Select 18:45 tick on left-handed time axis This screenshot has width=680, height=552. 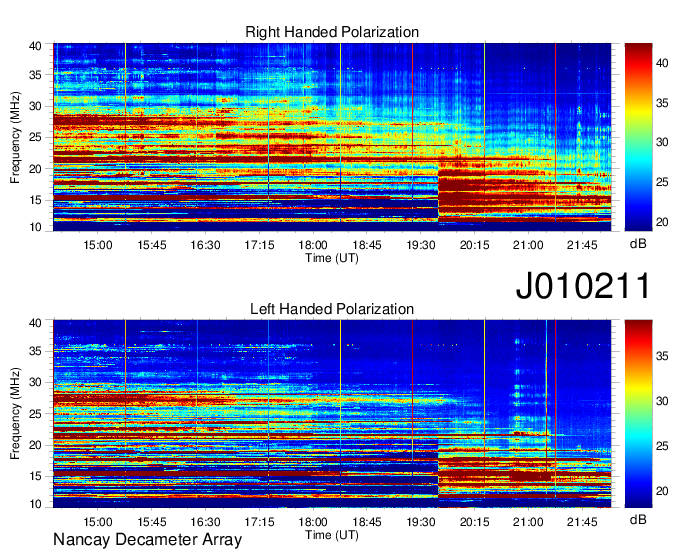(x=367, y=522)
